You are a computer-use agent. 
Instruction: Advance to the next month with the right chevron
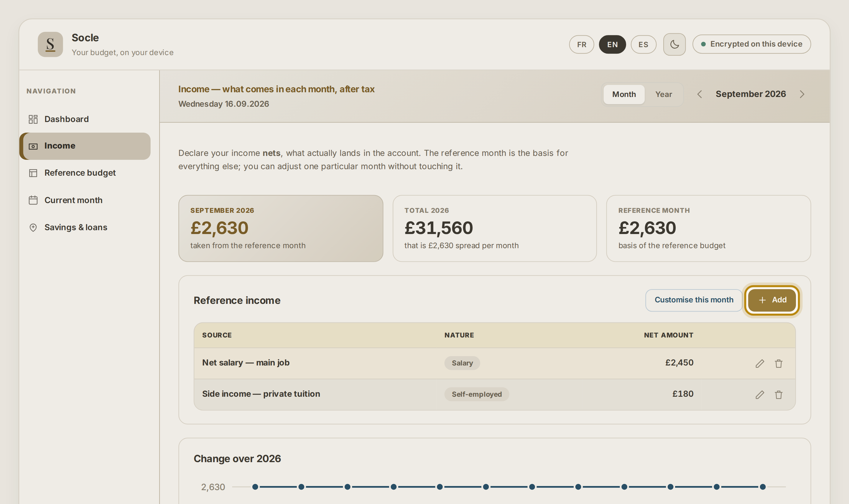pos(802,94)
